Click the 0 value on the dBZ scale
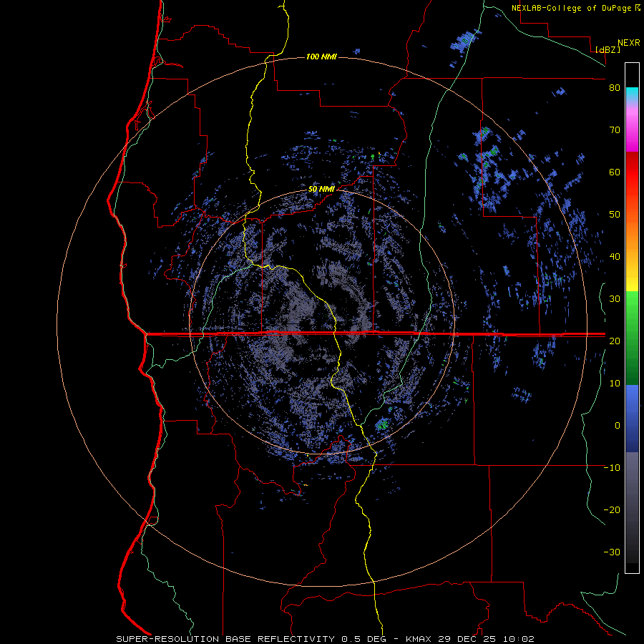644x644 pixels. (618, 426)
